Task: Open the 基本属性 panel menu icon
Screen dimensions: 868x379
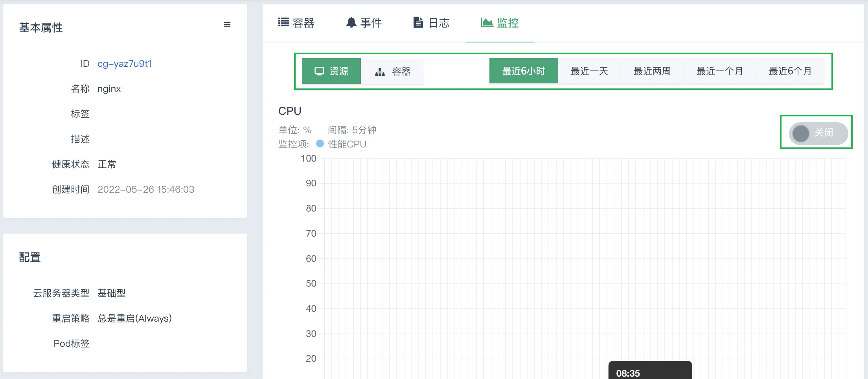Action: [x=227, y=24]
